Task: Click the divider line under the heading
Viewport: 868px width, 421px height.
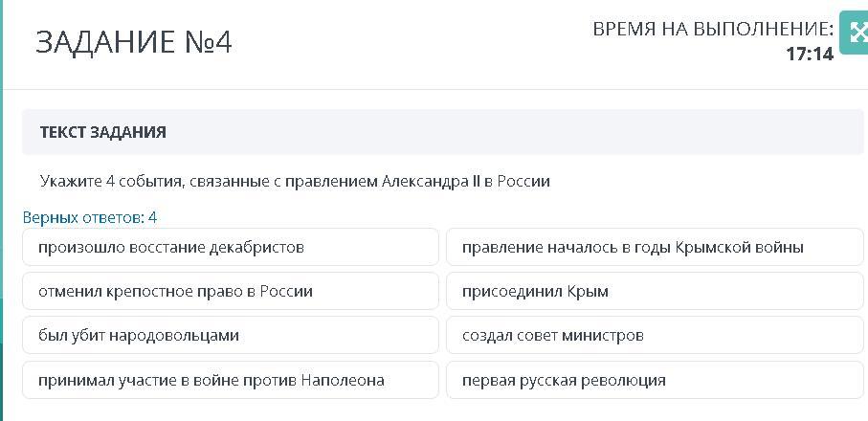Action: [x=435, y=89]
